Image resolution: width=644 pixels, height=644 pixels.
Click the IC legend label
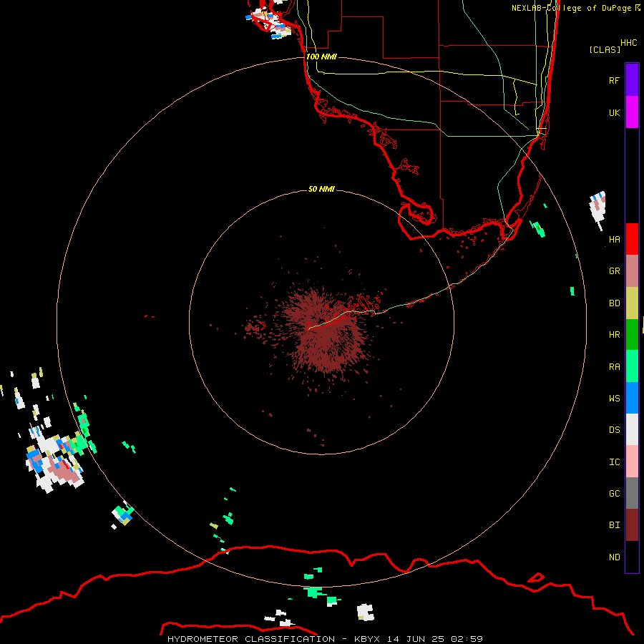[x=614, y=462]
